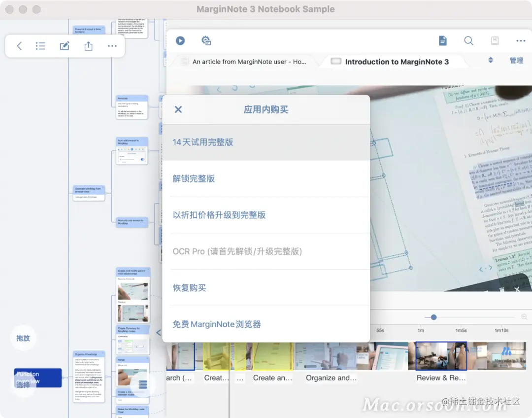Click the 管理 manage button
Image resolution: width=532 pixels, height=418 pixels.
tap(516, 61)
